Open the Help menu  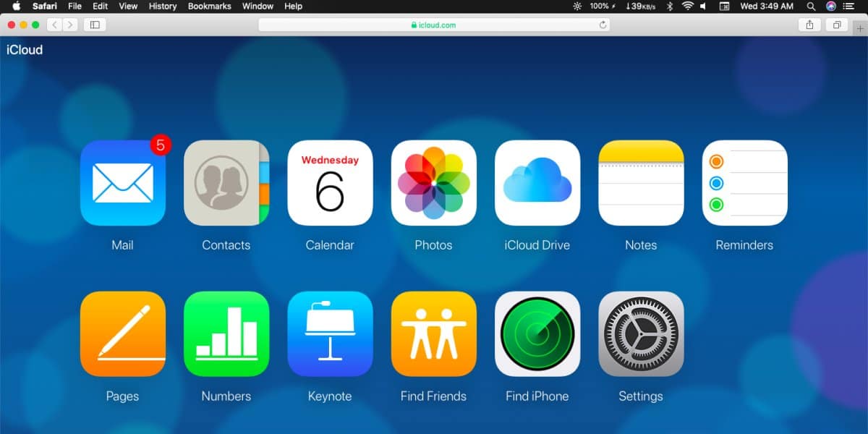(x=293, y=6)
